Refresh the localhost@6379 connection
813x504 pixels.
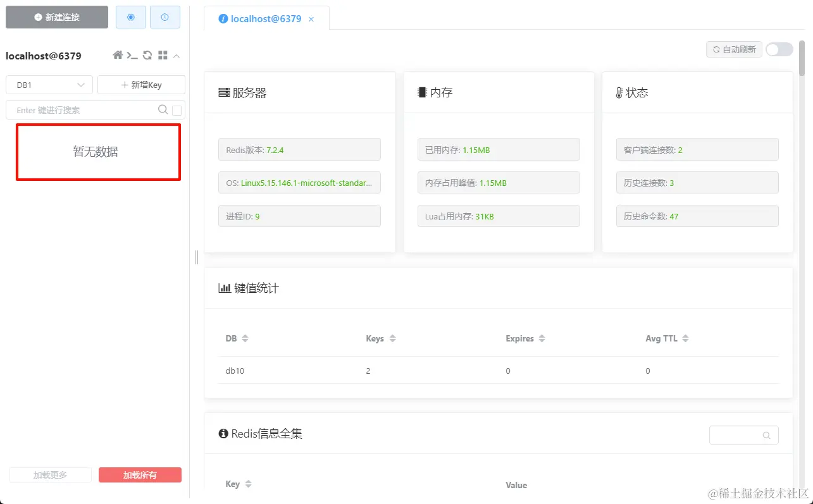(x=147, y=56)
